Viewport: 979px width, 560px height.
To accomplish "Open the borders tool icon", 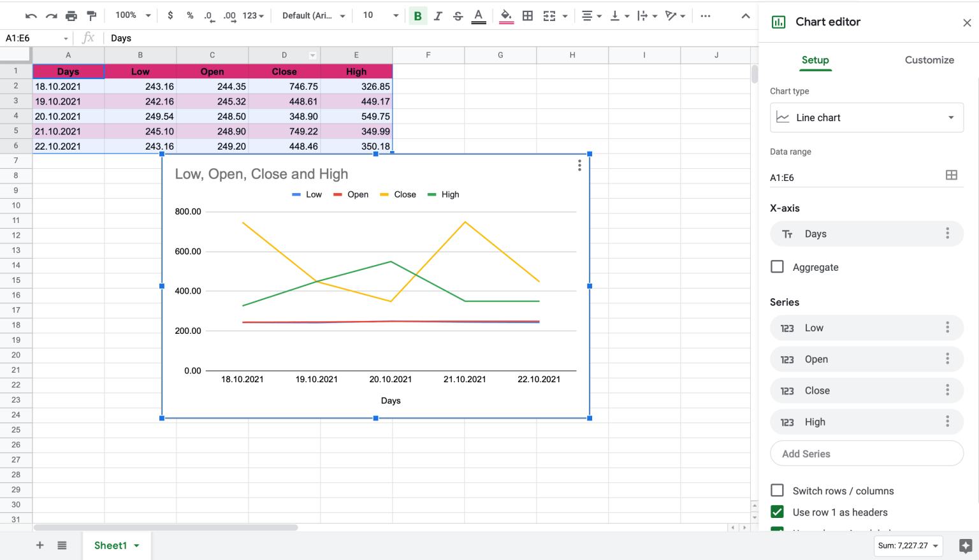I will tap(527, 15).
